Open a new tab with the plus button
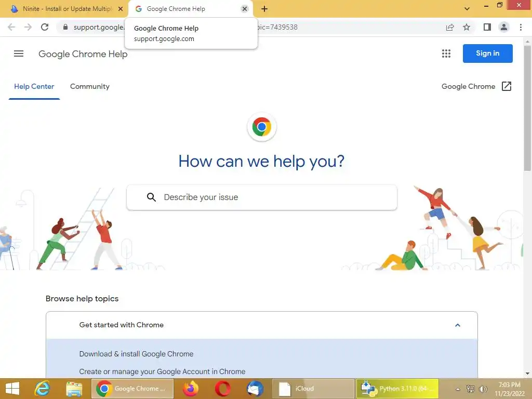The width and height of the screenshot is (532, 399). pos(264,9)
